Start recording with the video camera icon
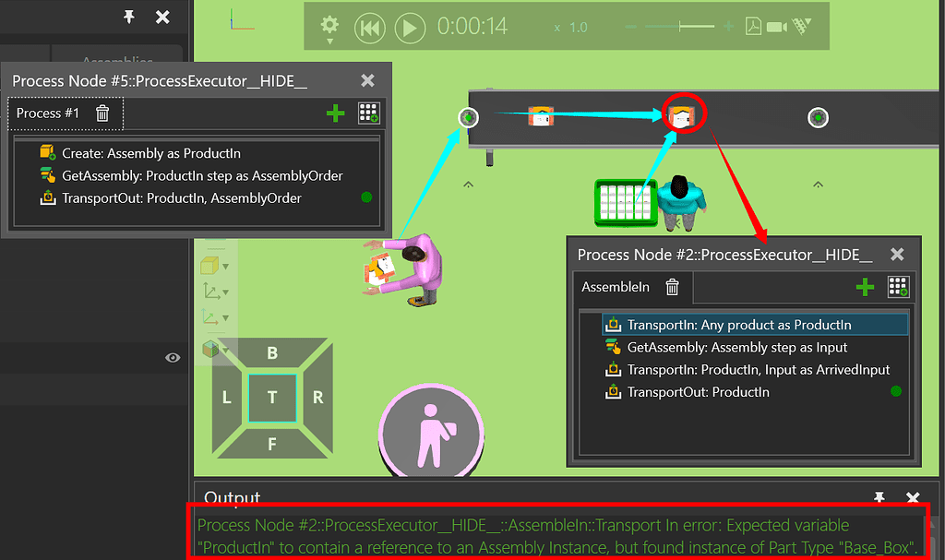Viewport: 945px width, 560px height. pyautogui.click(x=776, y=27)
